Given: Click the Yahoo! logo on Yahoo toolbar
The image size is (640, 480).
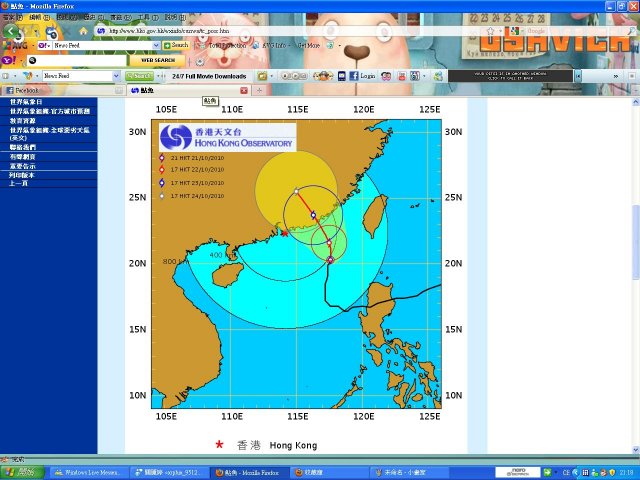Looking at the screenshot, I should click(x=9, y=60).
